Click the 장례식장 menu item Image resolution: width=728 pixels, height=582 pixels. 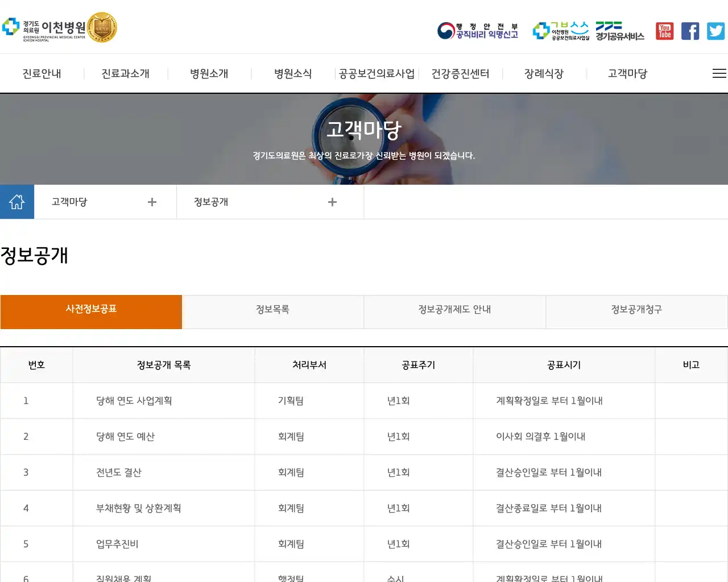(543, 73)
